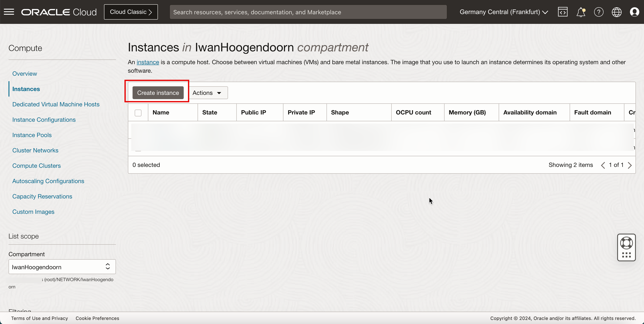Open the globe/language selector icon
This screenshot has height=324, width=644.
tap(616, 12)
